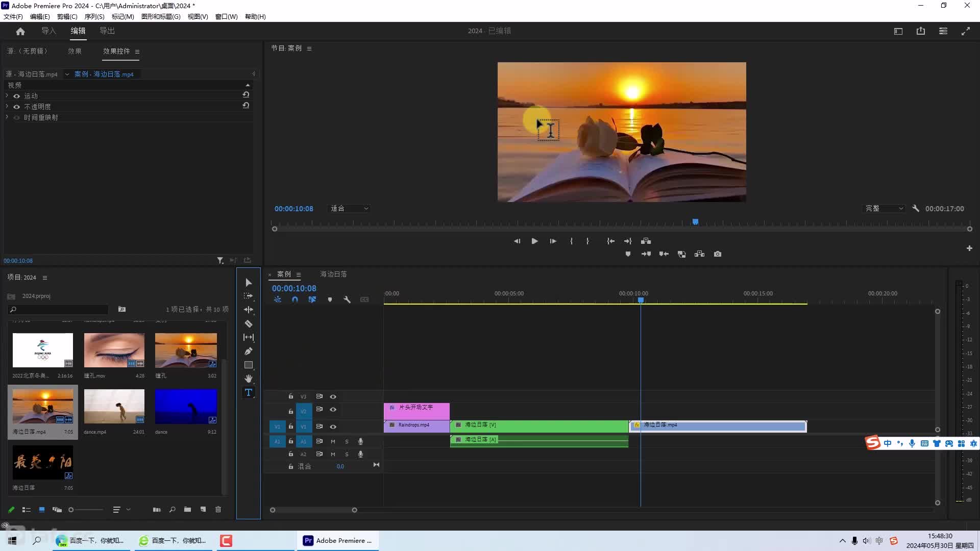Expand Time Remapping properties

7,117
